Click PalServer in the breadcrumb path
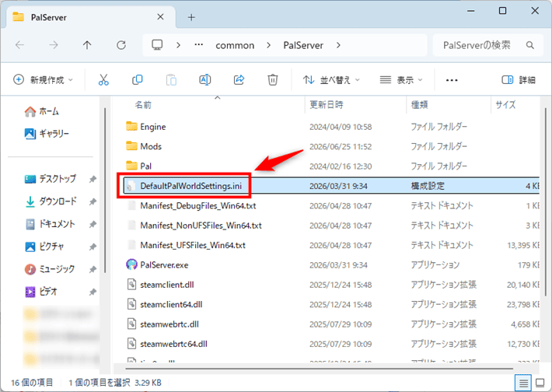This screenshot has width=552, height=392. pos(303,45)
